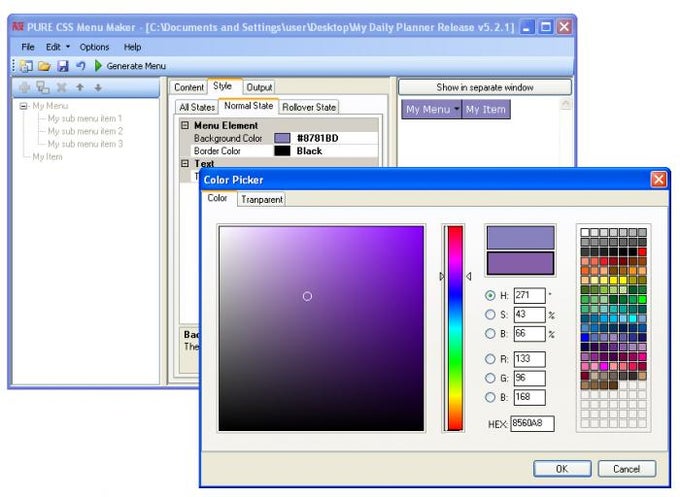Click the previous color preview swatch below
The image size is (680, 497).
pos(520,263)
